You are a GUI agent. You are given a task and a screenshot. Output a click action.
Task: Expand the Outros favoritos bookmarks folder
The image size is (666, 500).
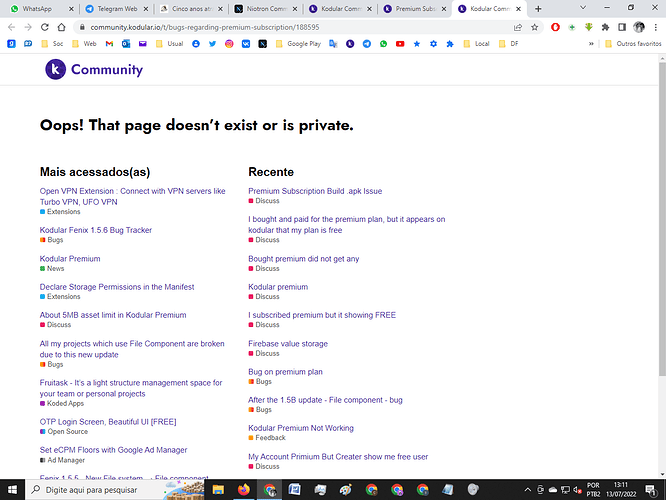click(x=632, y=44)
